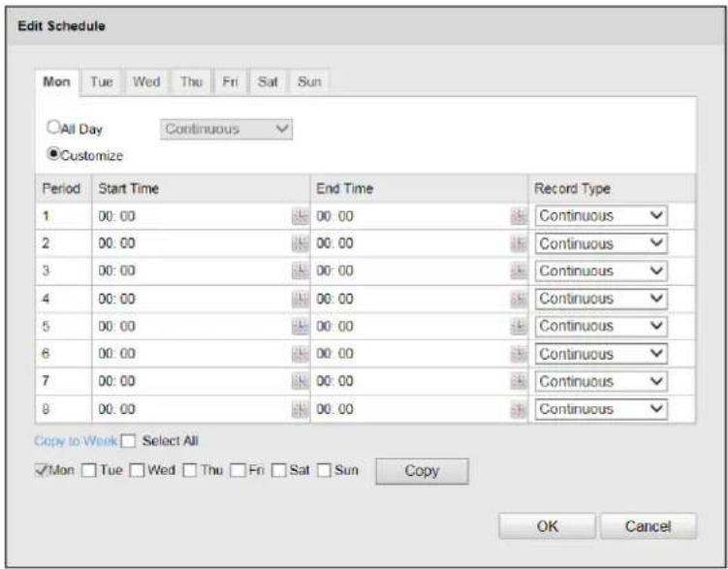Open the All Day record type dropdown
Image resolution: width=728 pixels, height=569 pixels.
pos(226,129)
